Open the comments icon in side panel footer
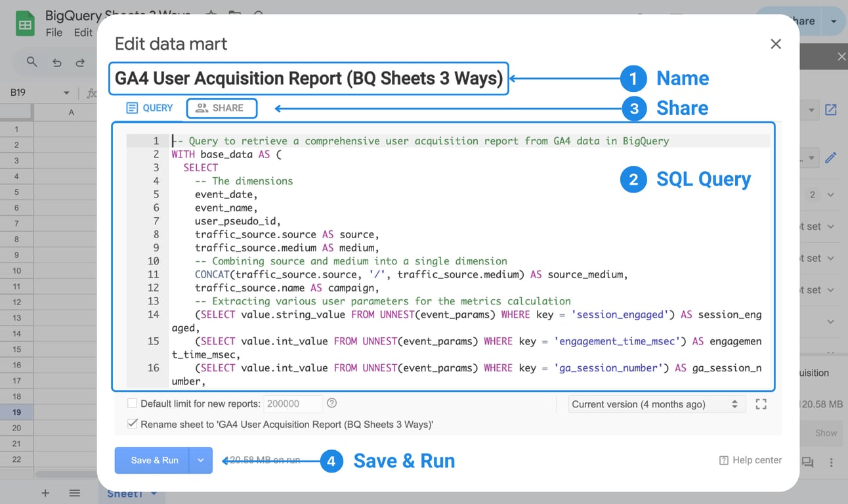The height and width of the screenshot is (504, 848). pyautogui.click(x=807, y=463)
